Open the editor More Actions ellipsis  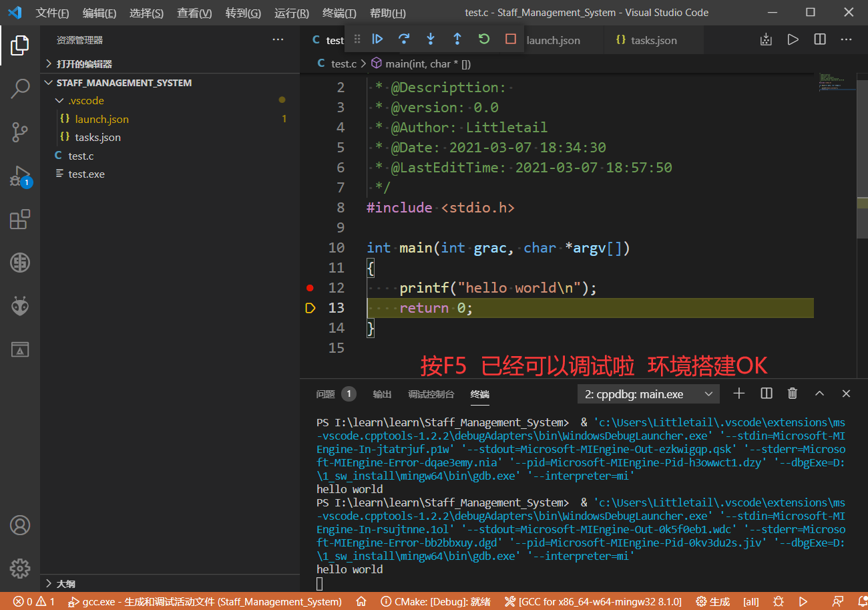click(847, 39)
